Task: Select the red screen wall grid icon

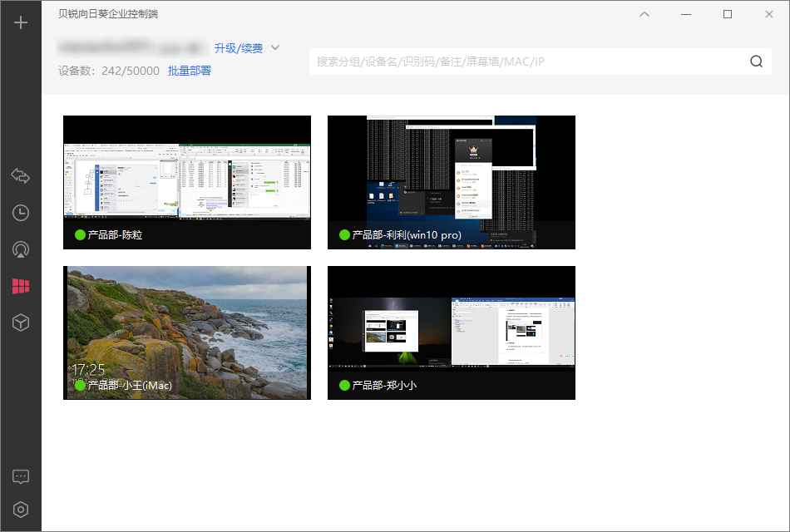Action: click(21, 286)
